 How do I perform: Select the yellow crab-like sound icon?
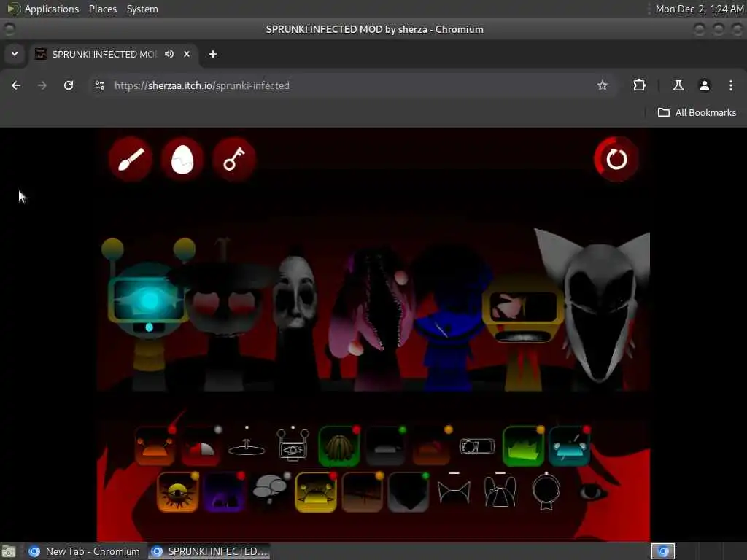pyautogui.click(x=316, y=492)
